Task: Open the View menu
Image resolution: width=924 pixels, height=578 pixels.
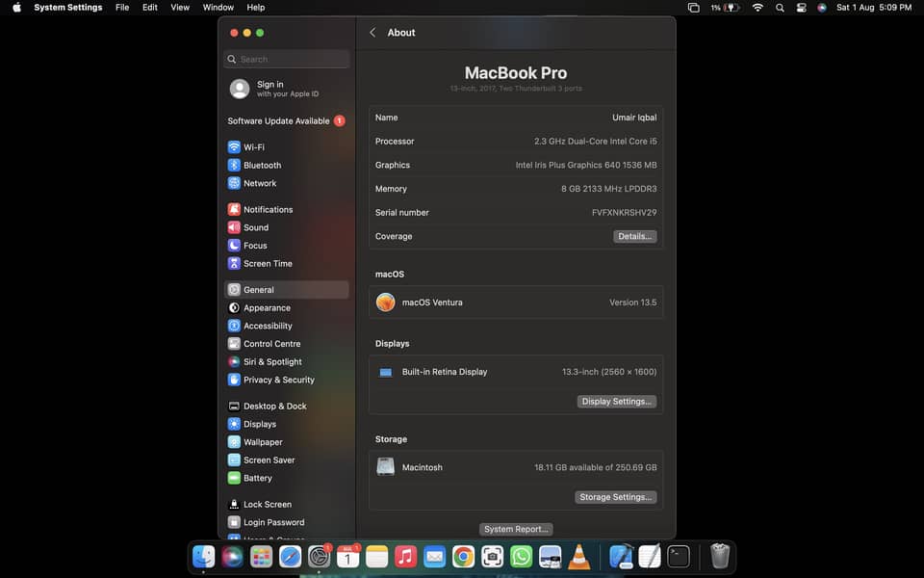Action: click(x=180, y=8)
